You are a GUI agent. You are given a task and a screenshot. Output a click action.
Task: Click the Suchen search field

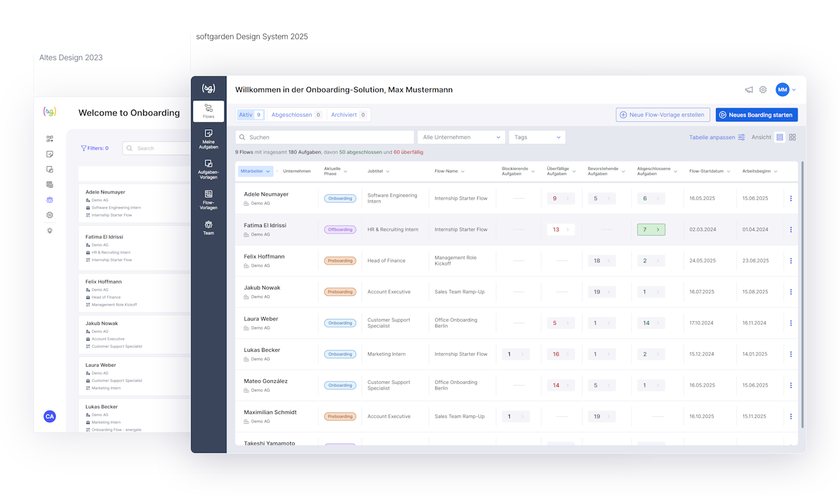(x=325, y=137)
